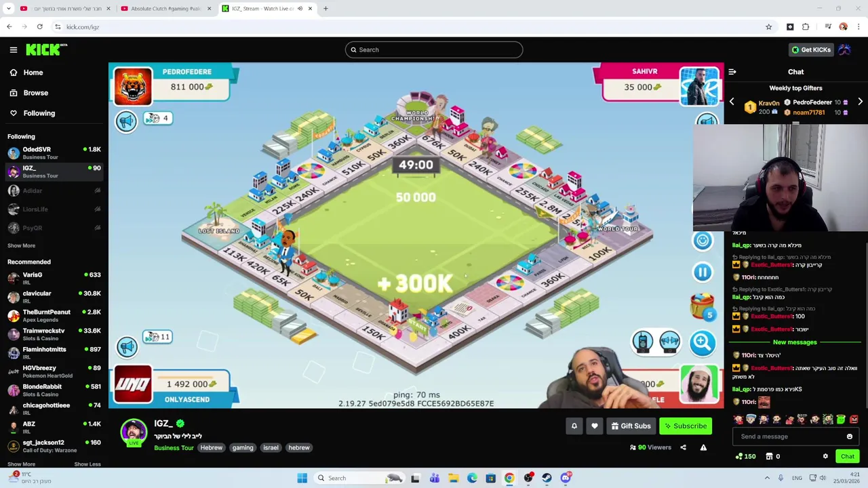The width and height of the screenshot is (868, 488).
Task: Show previous weekly top gifters
Action: [732, 102]
